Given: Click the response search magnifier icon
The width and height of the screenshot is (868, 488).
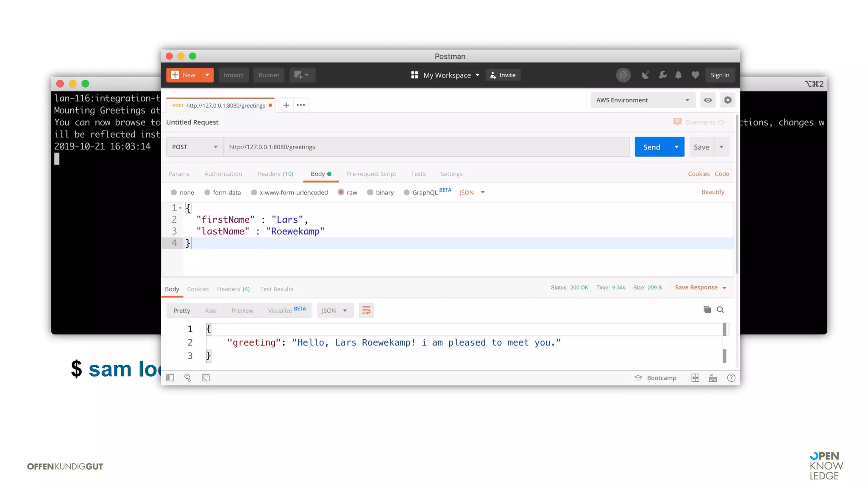Looking at the screenshot, I should pyautogui.click(x=720, y=310).
